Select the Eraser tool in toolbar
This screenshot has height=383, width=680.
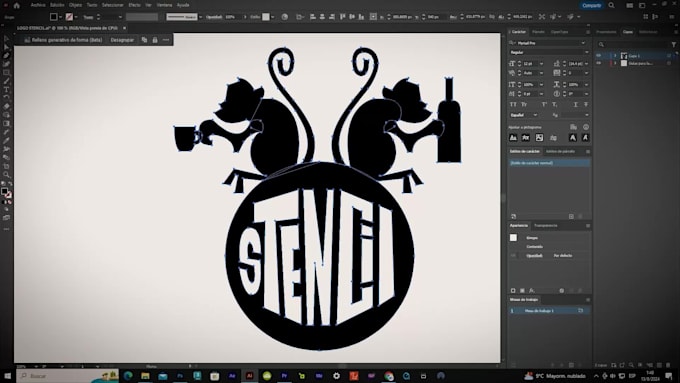click(x=6, y=106)
